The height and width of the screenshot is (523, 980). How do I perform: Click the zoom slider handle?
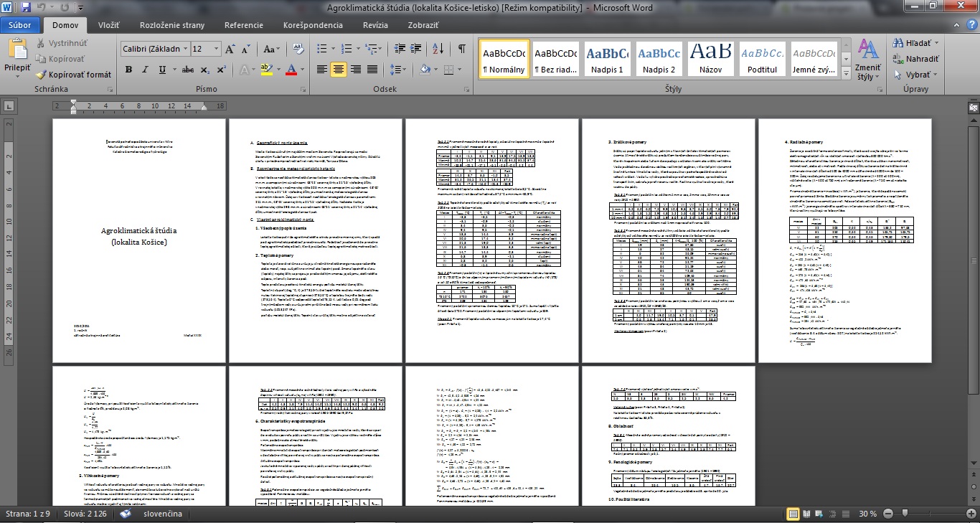tap(904, 514)
